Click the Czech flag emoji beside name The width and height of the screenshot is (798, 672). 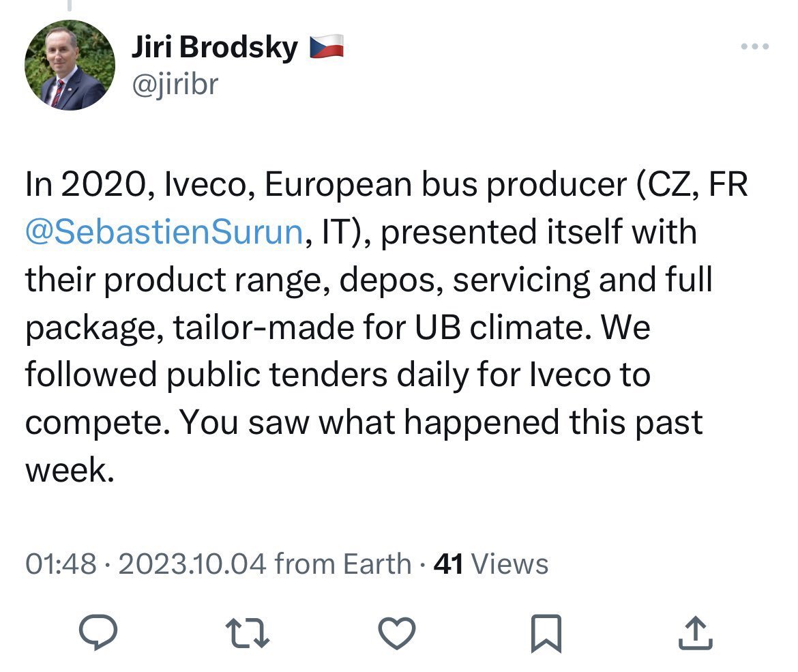point(327,48)
